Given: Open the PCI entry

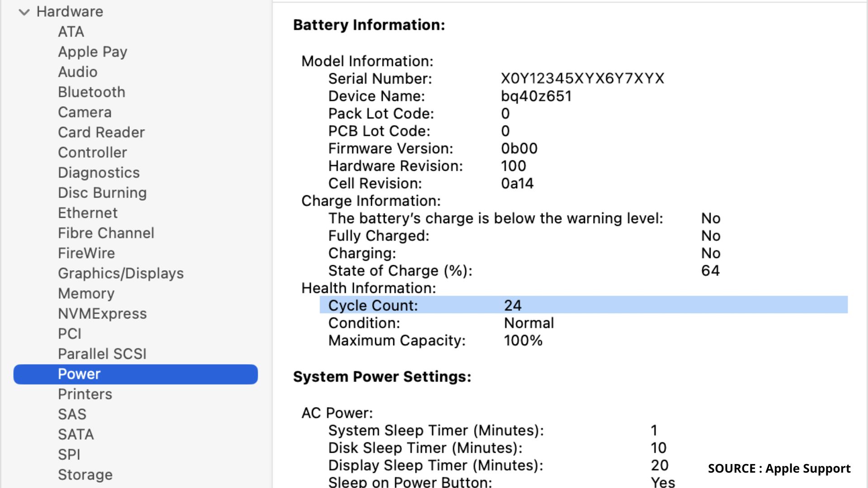Looking at the screenshot, I should tap(70, 333).
